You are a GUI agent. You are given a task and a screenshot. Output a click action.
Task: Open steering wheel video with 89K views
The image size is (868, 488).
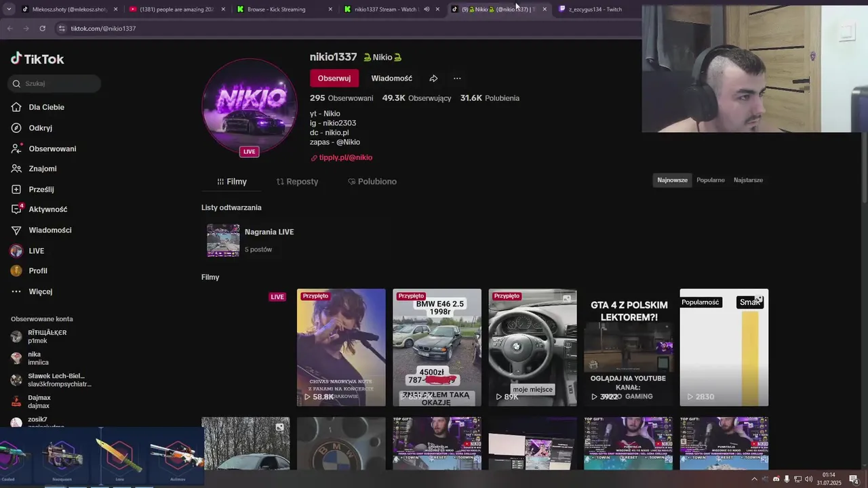tap(532, 348)
